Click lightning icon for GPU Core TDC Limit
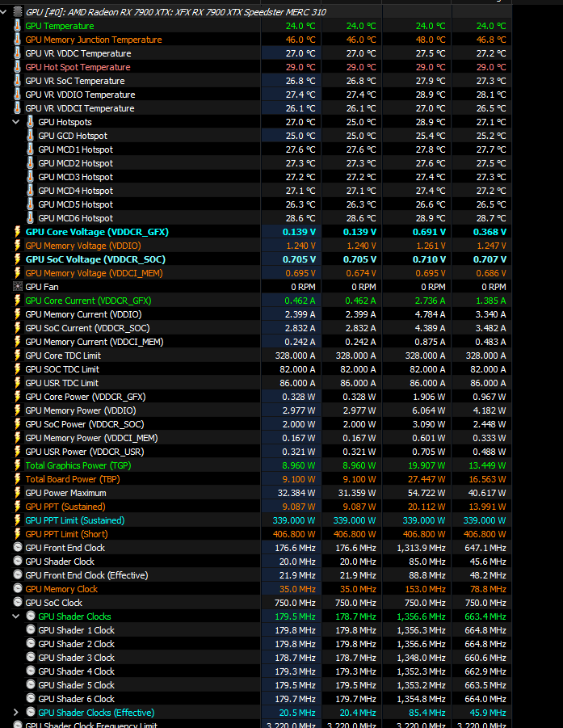Image resolution: width=563 pixels, height=728 pixels. (x=17, y=356)
